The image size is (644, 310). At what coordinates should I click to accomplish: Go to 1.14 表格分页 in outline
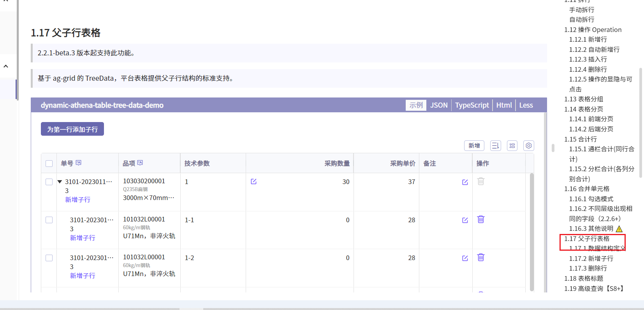584,109
